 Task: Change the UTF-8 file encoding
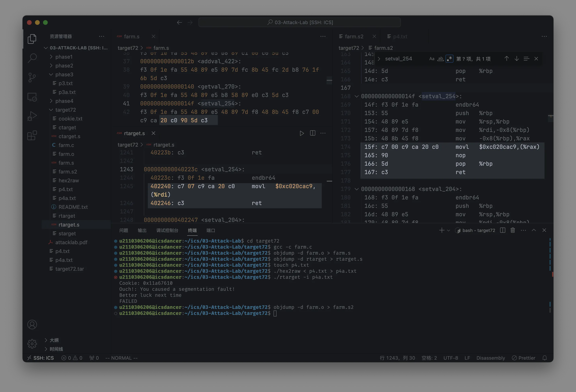click(451, 358)
